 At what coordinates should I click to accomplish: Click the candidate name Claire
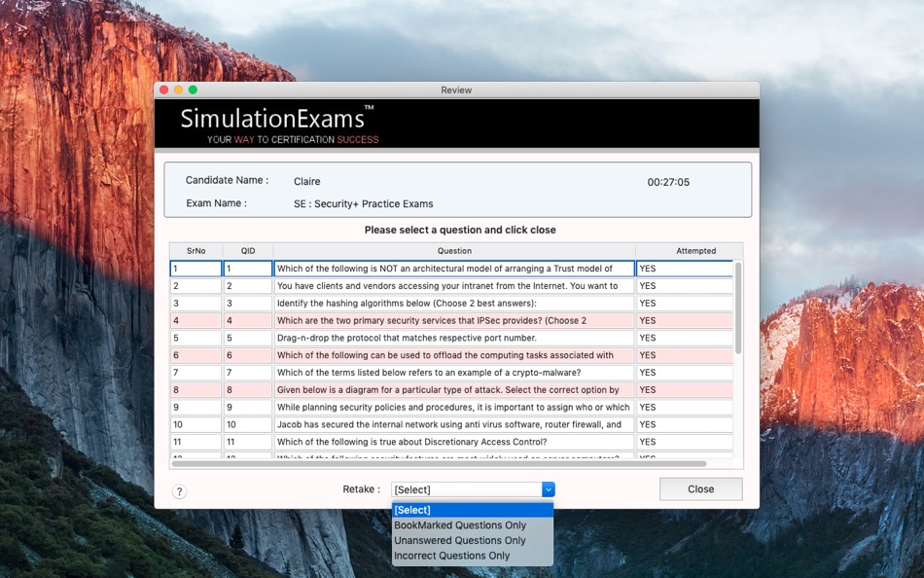(307, 182)
